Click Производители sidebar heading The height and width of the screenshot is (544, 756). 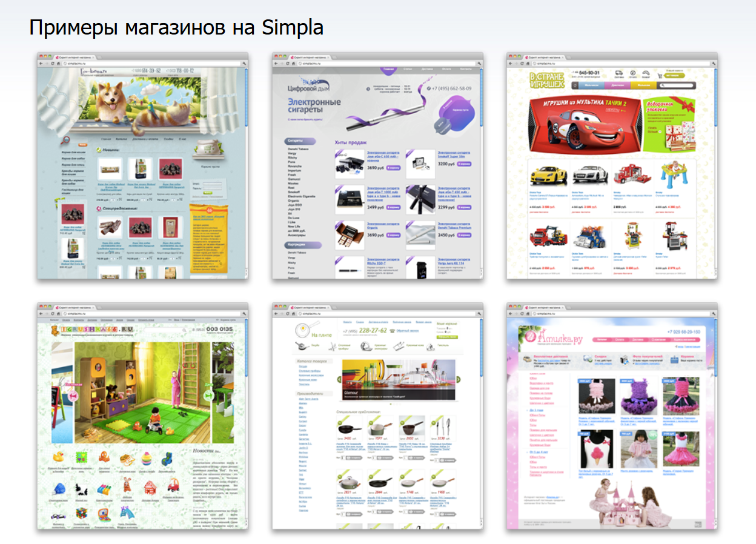[311, 393]
